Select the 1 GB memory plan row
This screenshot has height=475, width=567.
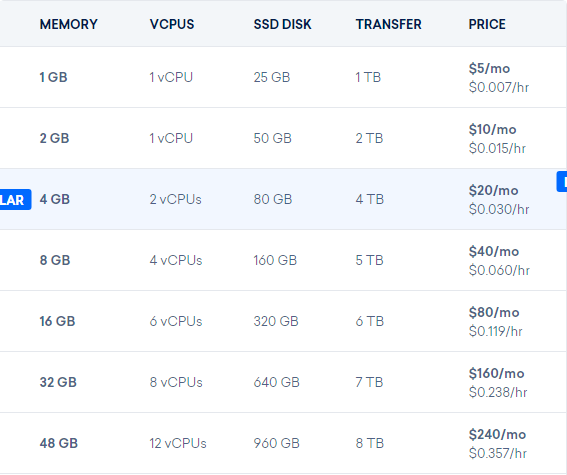coord(284,77)
